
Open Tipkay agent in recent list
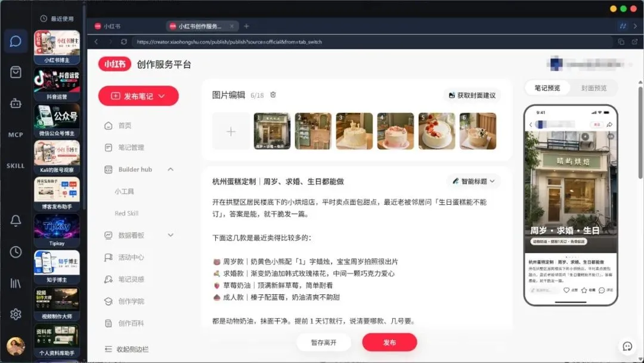pyautogui.click(x=57, y=230)
